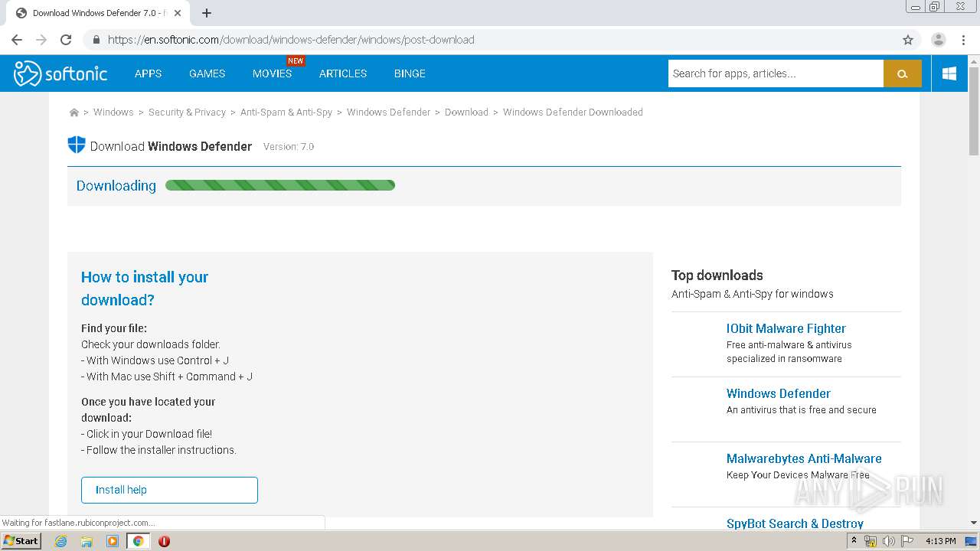Select the Download Windows Defender browser tab

click(97, 13)
